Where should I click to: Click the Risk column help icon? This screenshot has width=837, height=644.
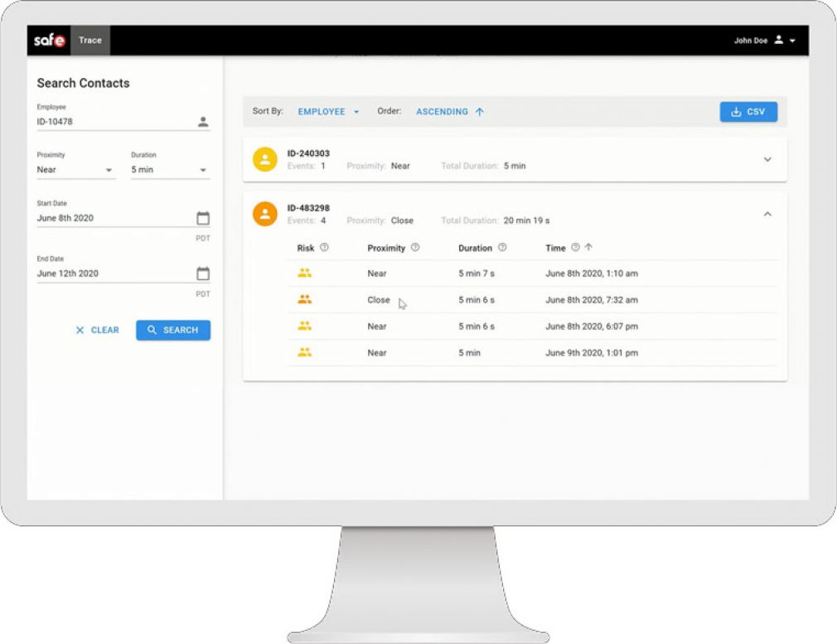coord(324,247)
